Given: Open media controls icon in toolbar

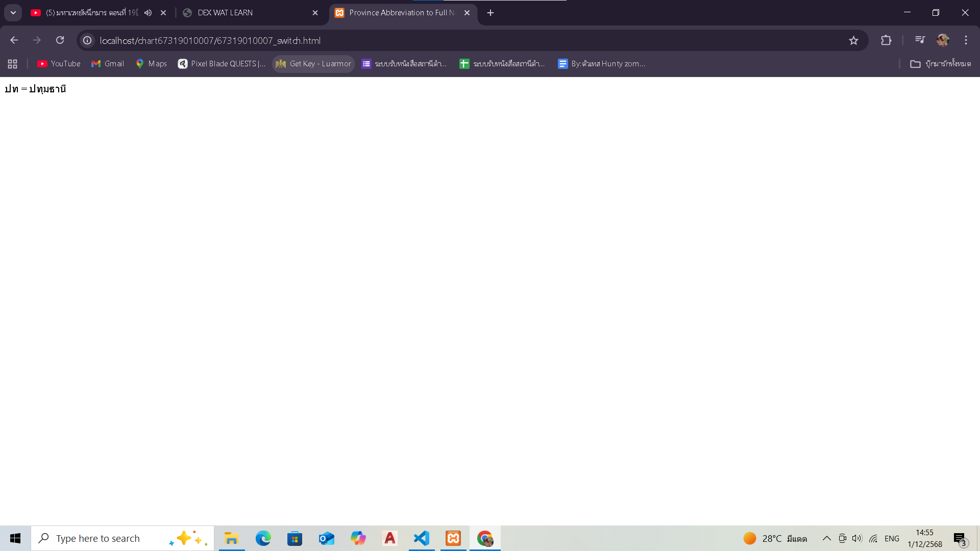Looking at the screenshot, I should tap(920, 40).
